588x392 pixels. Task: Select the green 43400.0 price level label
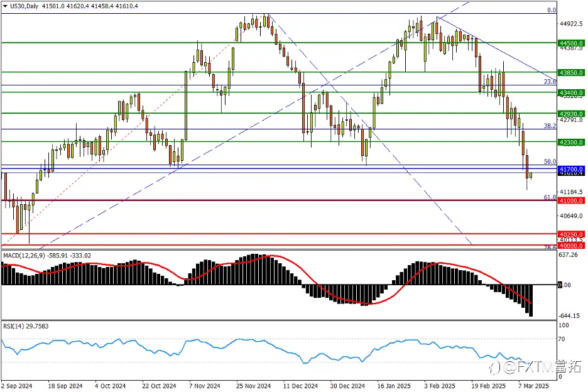click(x=571, y=92)
